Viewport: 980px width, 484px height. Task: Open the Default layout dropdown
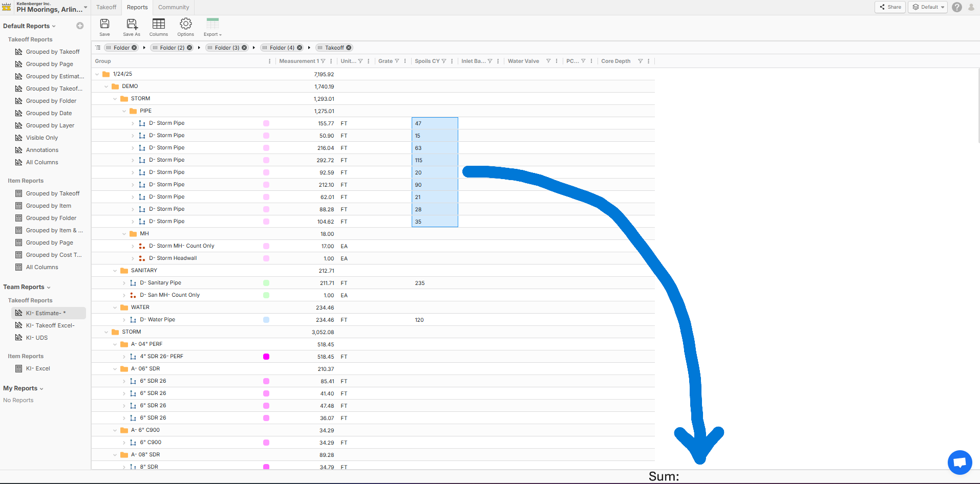tap(929, 7)
